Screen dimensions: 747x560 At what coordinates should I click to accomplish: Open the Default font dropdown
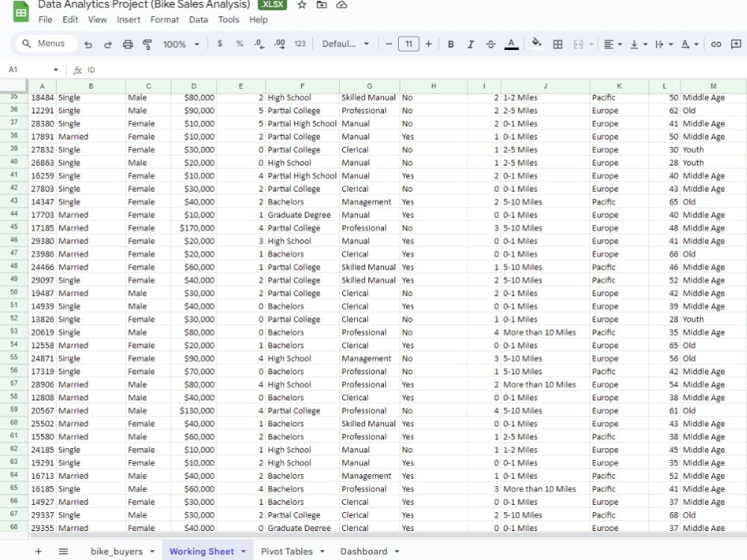pos(345,44)
